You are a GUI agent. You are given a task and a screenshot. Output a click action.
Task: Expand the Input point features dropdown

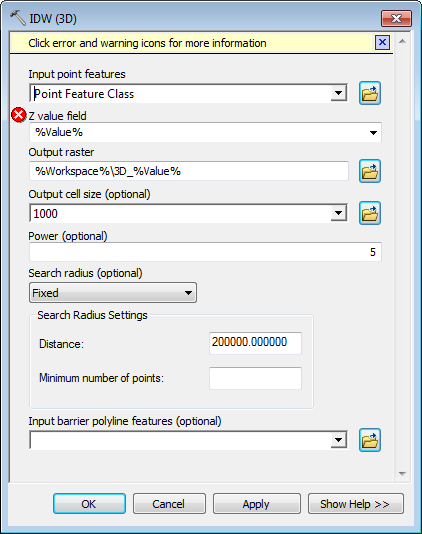(x=339, y=93)
